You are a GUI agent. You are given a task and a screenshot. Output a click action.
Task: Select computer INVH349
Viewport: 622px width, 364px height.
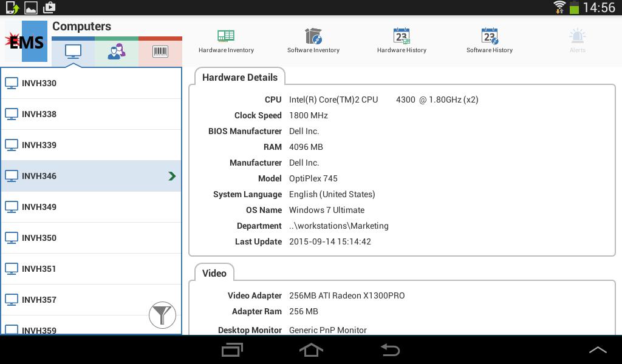pyautogui.click(x=91, y=207)
